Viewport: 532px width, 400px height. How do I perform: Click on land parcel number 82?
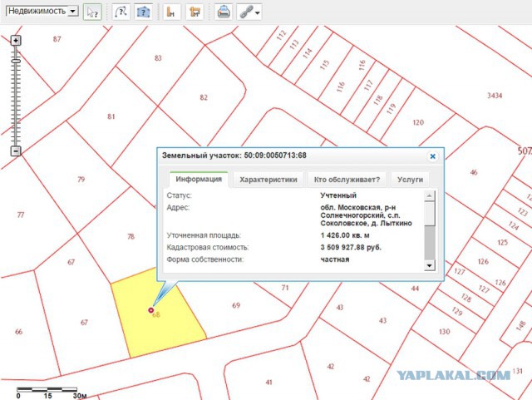[203, 97]
